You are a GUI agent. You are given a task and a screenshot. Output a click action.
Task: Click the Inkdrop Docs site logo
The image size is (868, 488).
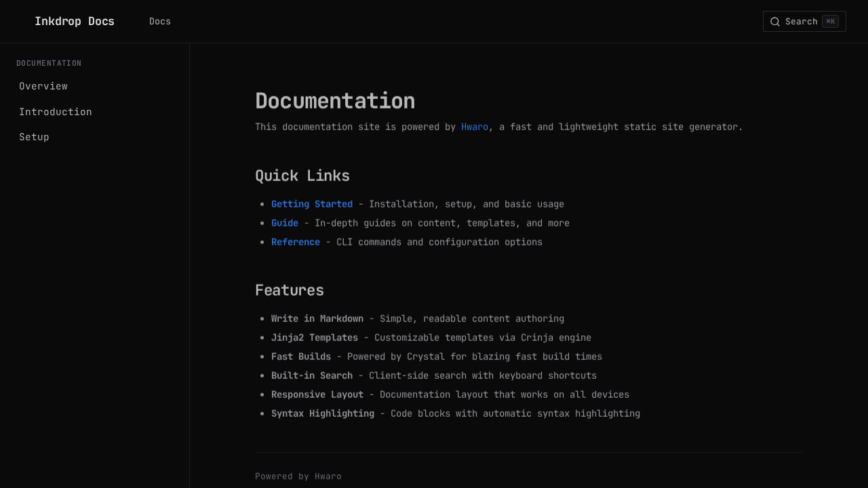pos(75,21)
